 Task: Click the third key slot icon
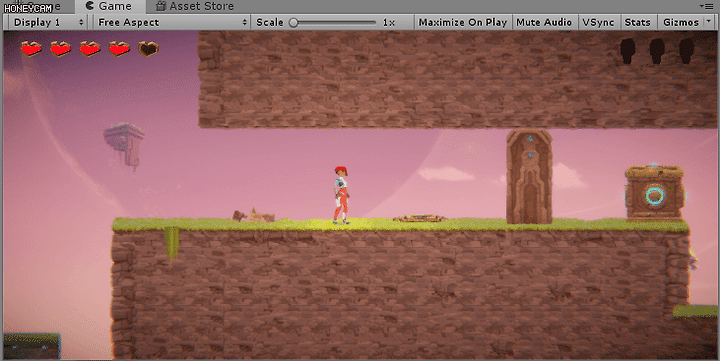686,51
